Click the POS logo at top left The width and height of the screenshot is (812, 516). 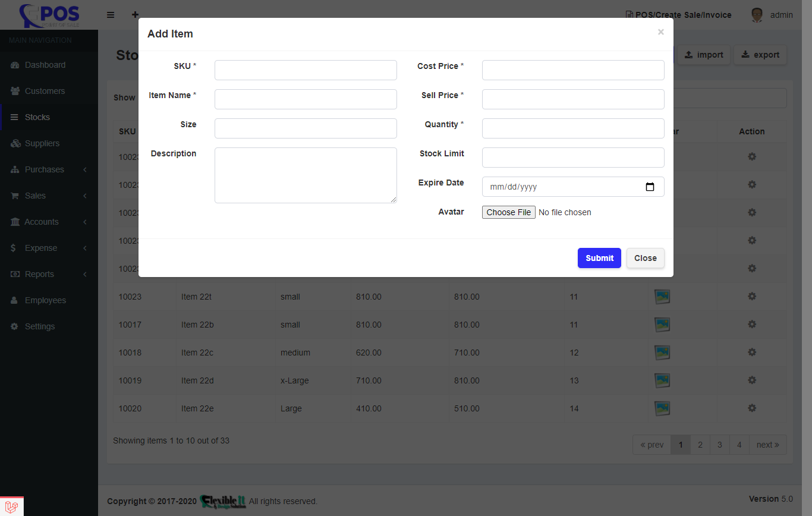(x=49, y=15)
